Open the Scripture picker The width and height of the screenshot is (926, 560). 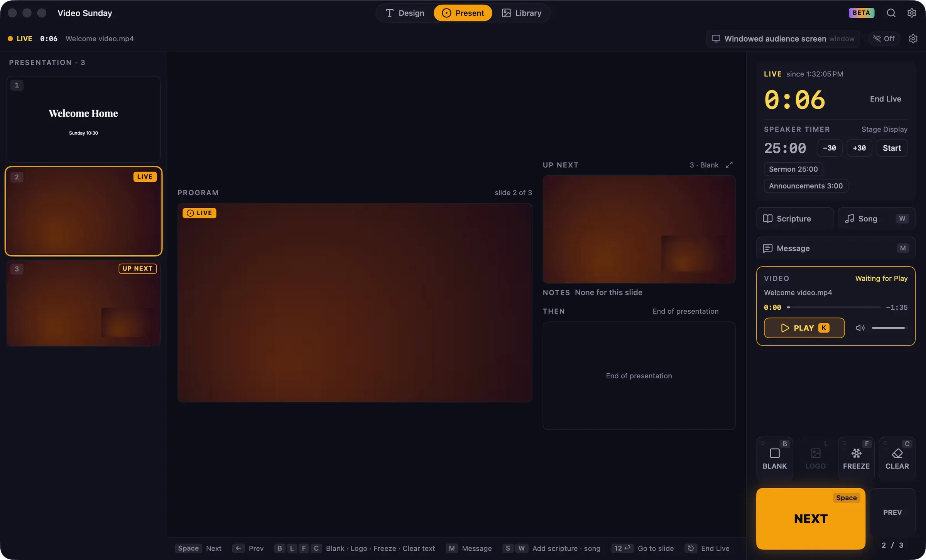pos(795,219)
